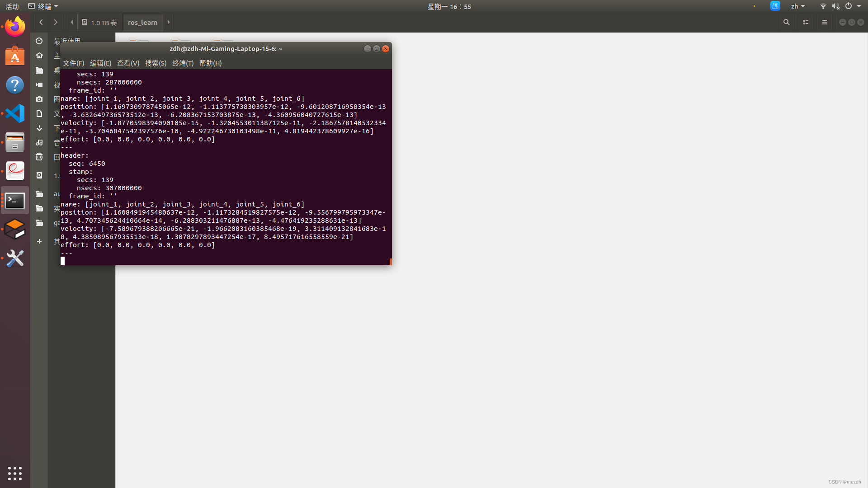
Task: Click the Help question mark icon
Action: (15, 85)
